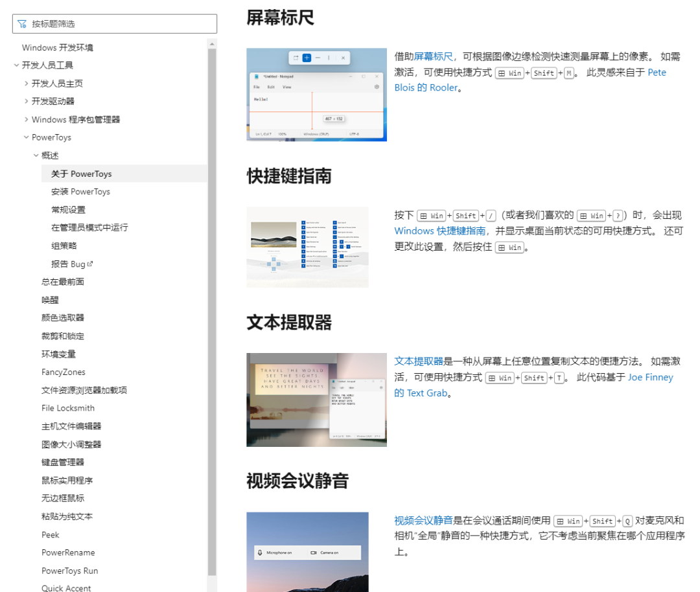This screenshot has height=592, width=700.
Task: Follow the 视频会议静音 link
Action: point(423,521)
